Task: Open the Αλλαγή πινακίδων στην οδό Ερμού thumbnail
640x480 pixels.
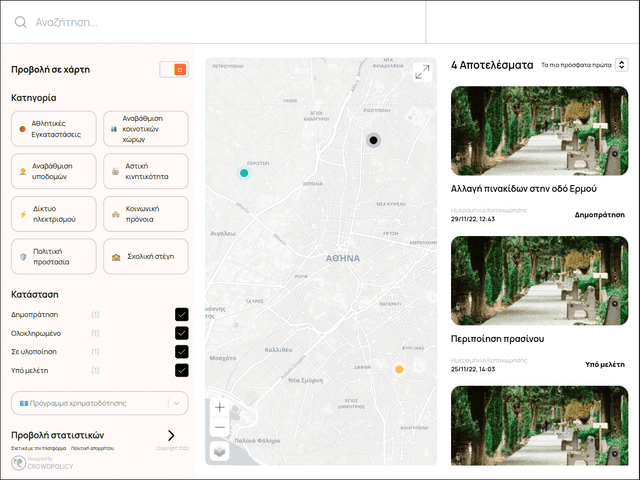Action: pos(540,130)
